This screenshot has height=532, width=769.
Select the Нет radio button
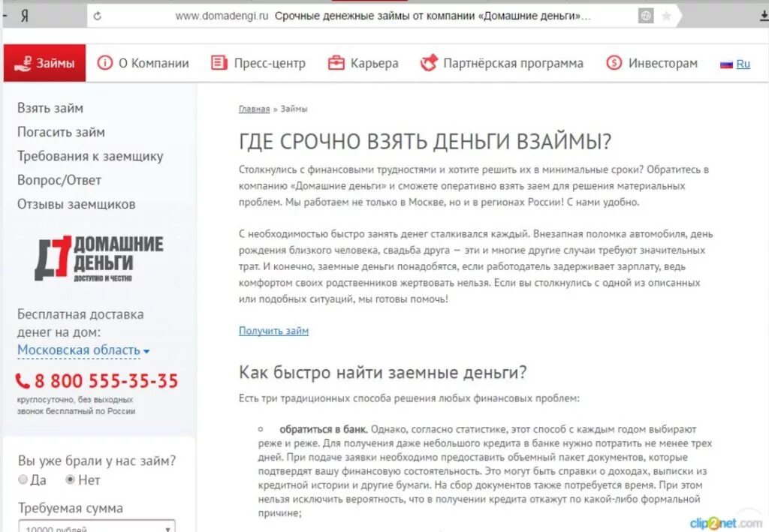click(70, 479)
